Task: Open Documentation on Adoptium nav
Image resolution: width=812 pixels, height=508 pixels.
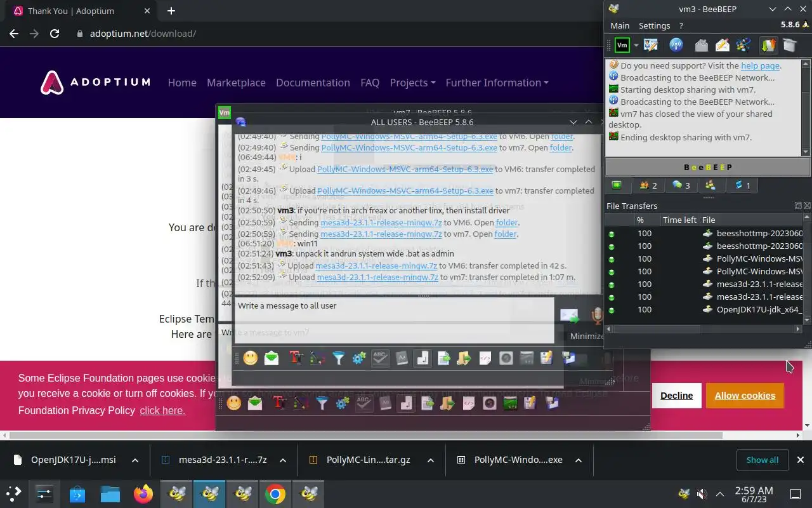Action: pos(313,83)
